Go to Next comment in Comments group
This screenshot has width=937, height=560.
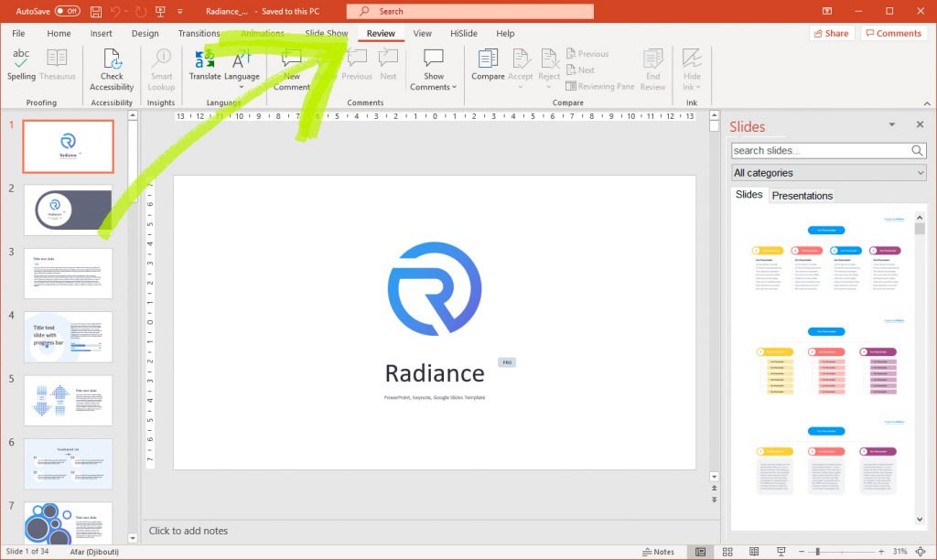[388, 65]
